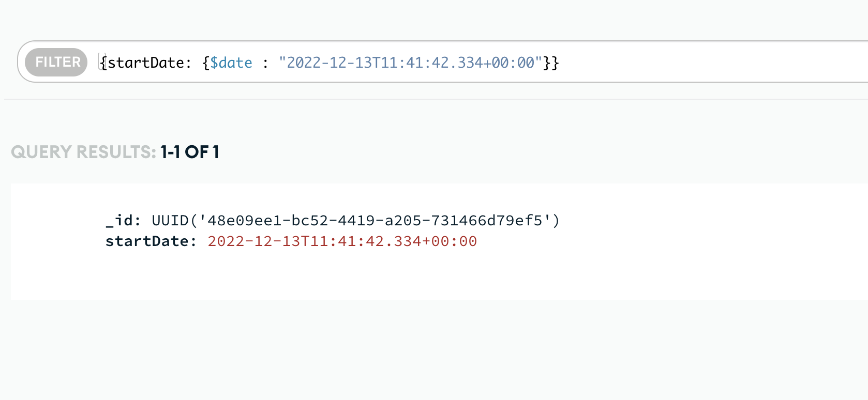Click the QUERY RESULTS label
Viewport: 868px width, 400px height.
(x=83, y=152)
